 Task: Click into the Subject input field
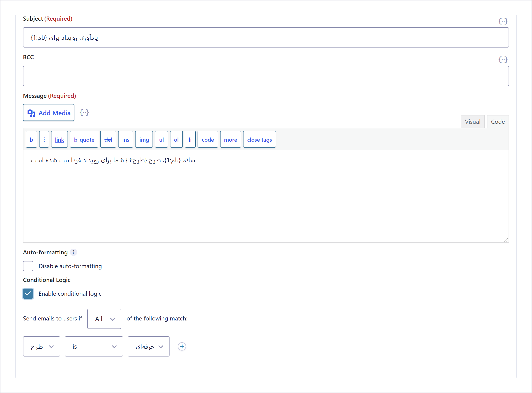pyautogui.click(x=266, y=37)
